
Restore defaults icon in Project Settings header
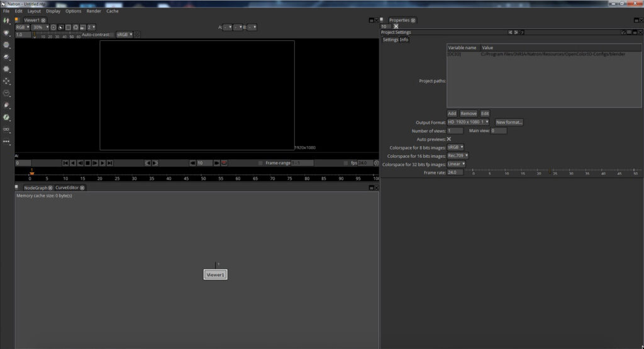521,33
